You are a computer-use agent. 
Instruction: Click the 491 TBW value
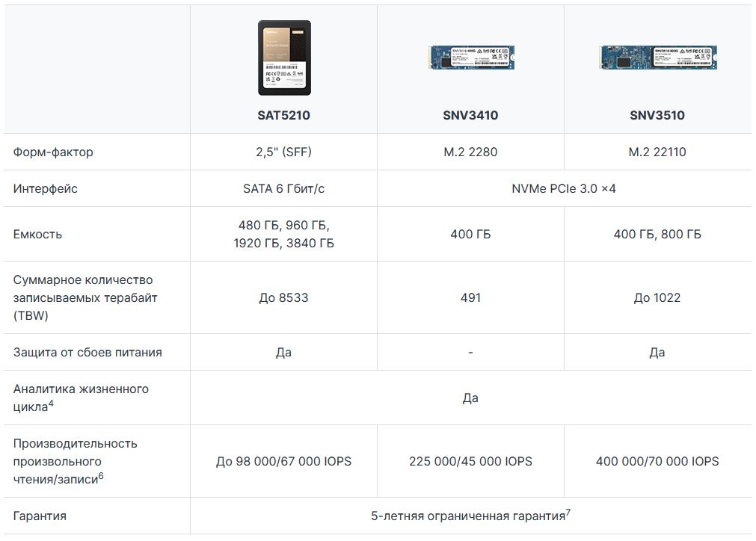pos(470,297)
